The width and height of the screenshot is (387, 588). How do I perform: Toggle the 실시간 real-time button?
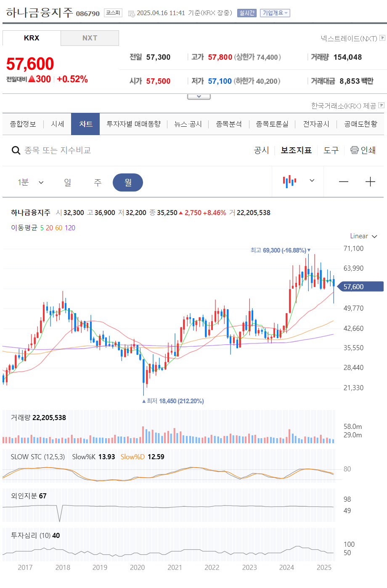click(247, 13)
